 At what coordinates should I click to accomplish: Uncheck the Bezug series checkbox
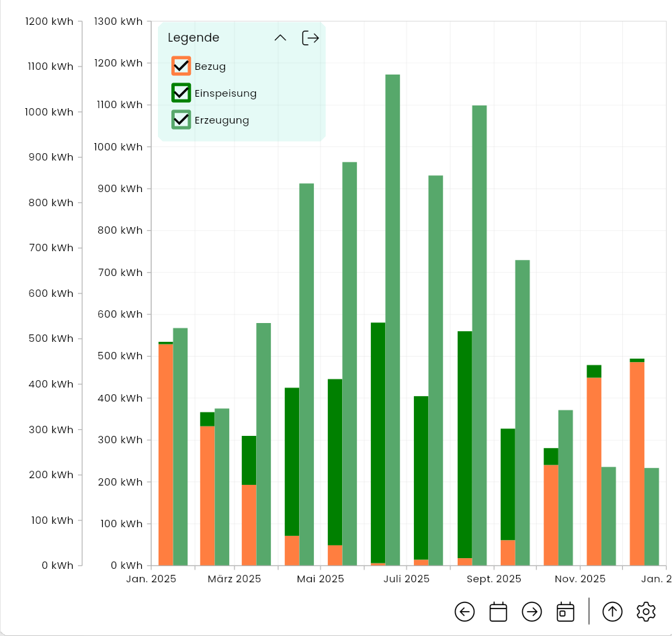181,66
